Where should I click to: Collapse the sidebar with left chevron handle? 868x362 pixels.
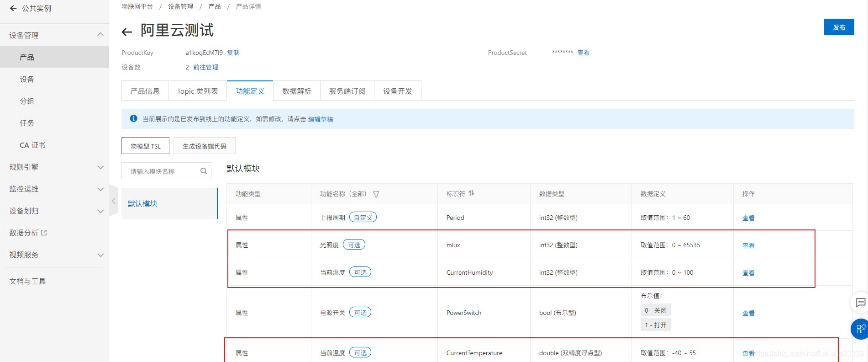tap(114, 201)
